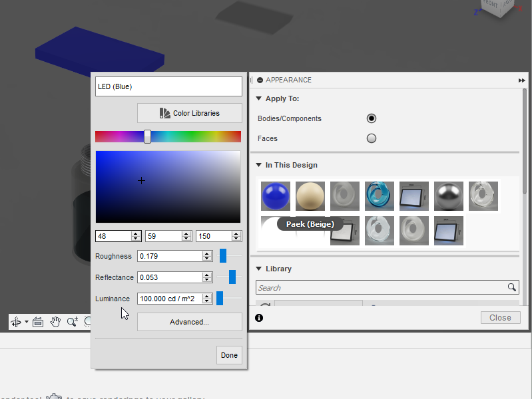Activate the Pan hand tool

click(x=55, y=321)
